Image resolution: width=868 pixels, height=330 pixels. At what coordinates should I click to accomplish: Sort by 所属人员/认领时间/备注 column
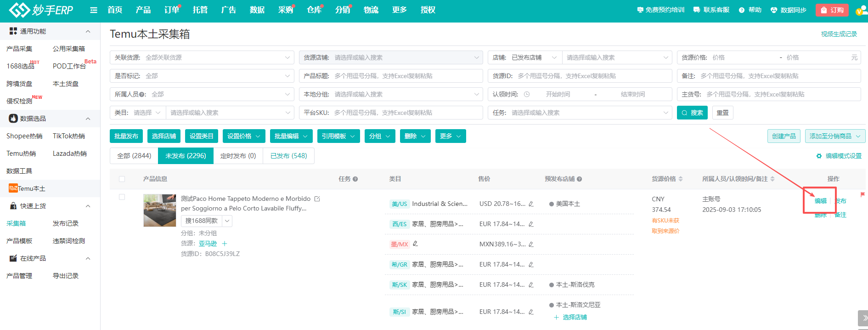pos(772,179)
